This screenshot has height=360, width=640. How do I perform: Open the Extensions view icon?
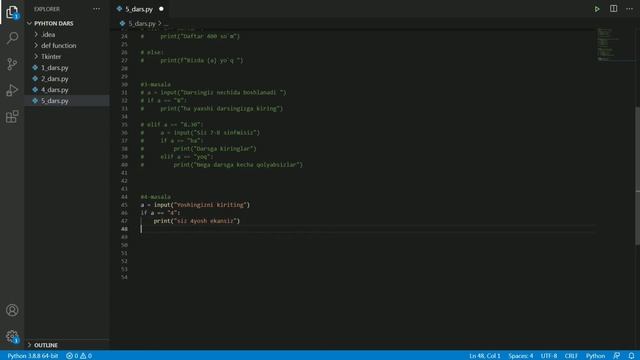pos(12,117)
